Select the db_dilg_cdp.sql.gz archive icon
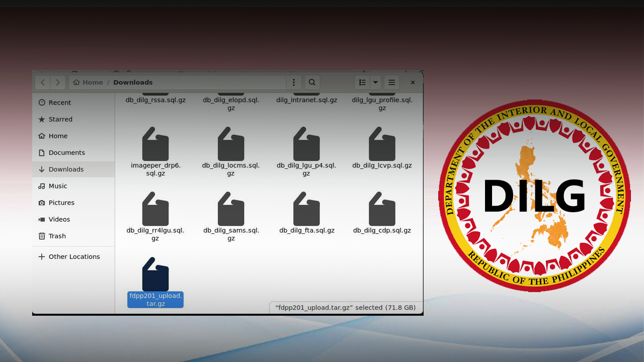 click(382, 209)
